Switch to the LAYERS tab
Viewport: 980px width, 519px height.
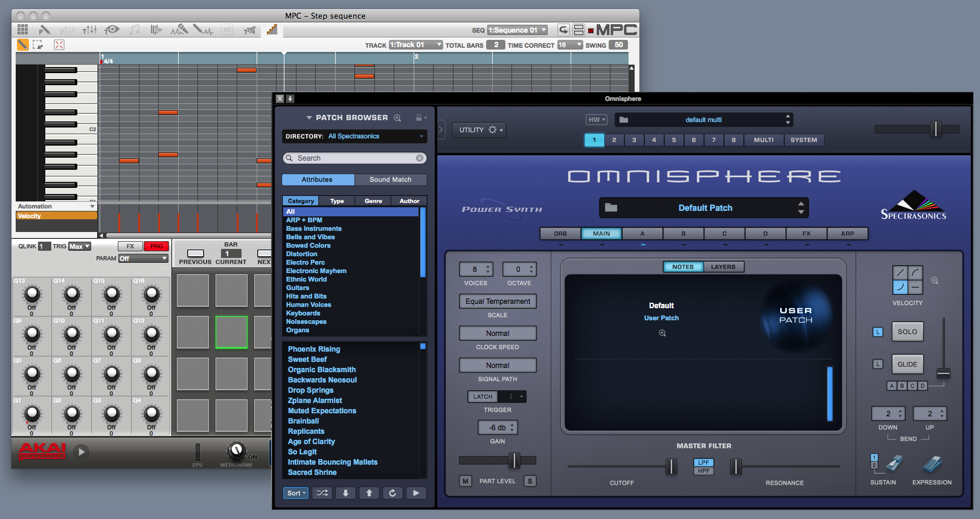point(723,267)
